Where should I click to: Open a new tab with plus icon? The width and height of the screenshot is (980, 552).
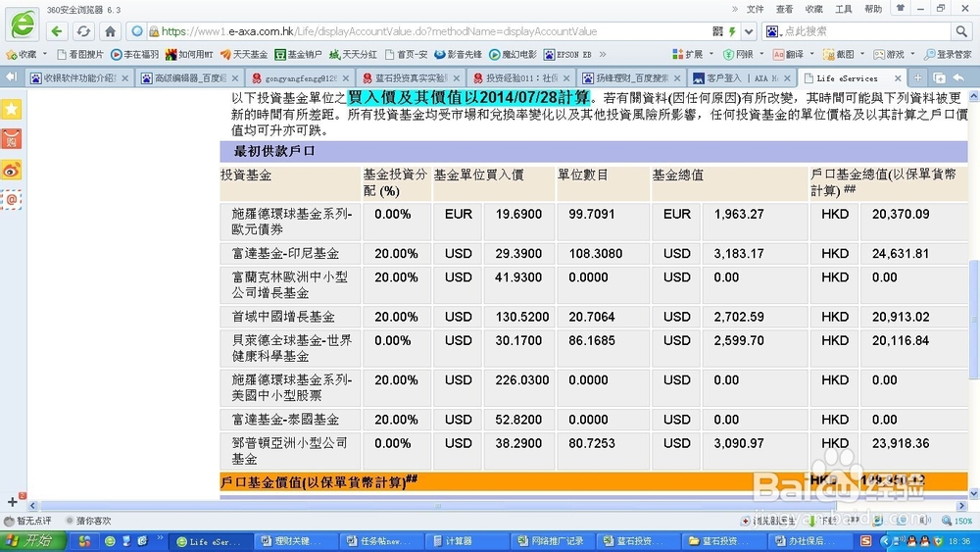917,78
